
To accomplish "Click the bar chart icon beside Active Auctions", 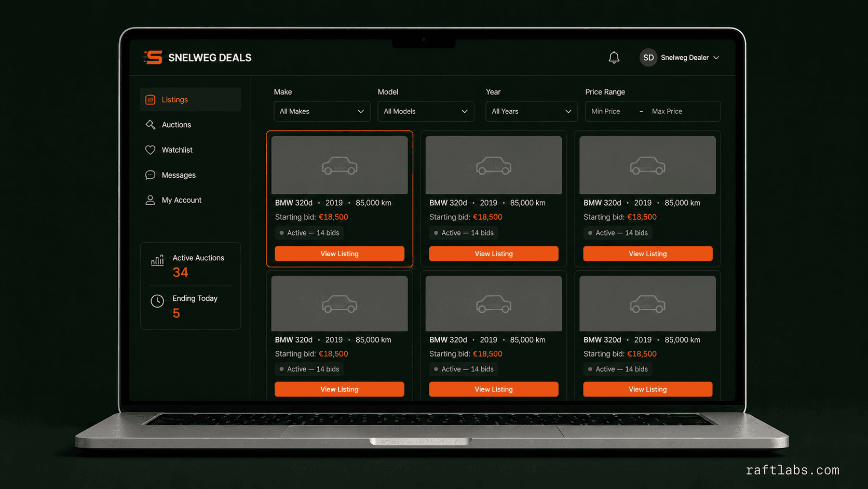I will (x=157, y=260).
